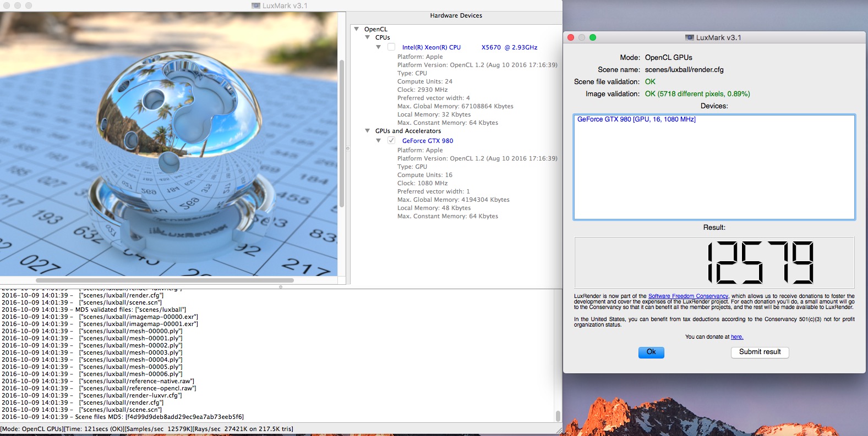The image size is (868, 436).
Task: Click the log panel vertical scrollbar
Action: coord(558,416)
